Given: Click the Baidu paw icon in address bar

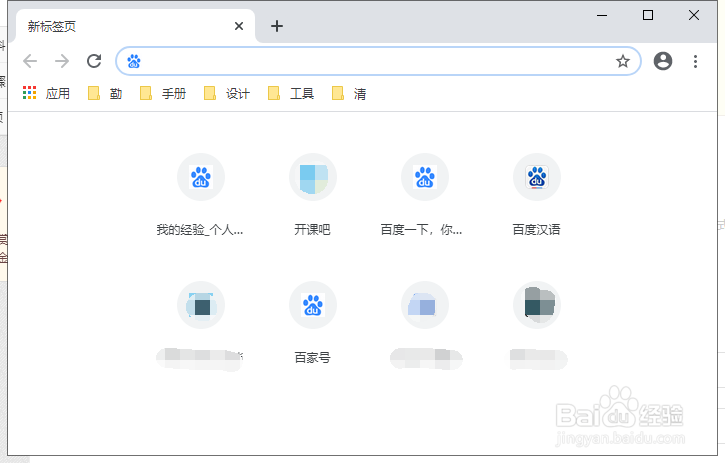Looking at the screenshot, I should click(134, 61).
